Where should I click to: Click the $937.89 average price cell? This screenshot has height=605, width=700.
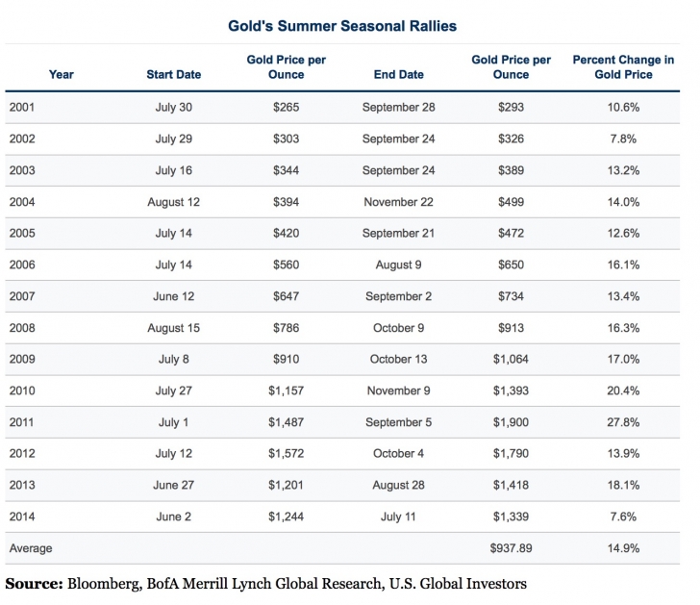512,548
